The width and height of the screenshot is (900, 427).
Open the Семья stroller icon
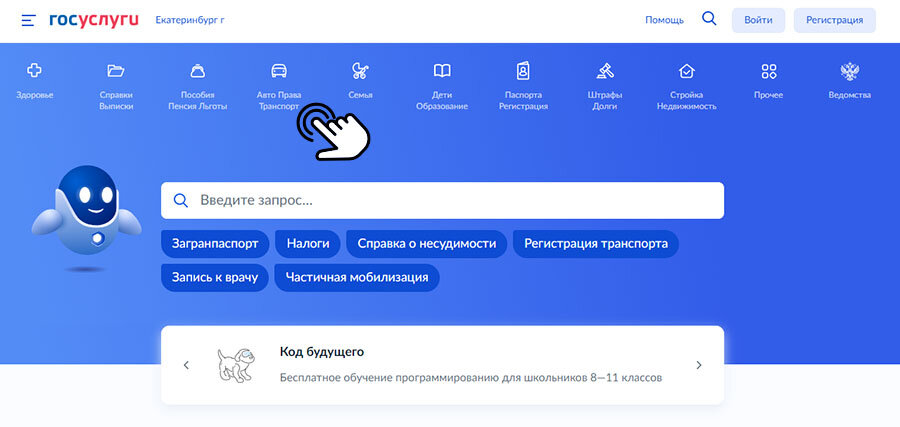tap(360, 71)
